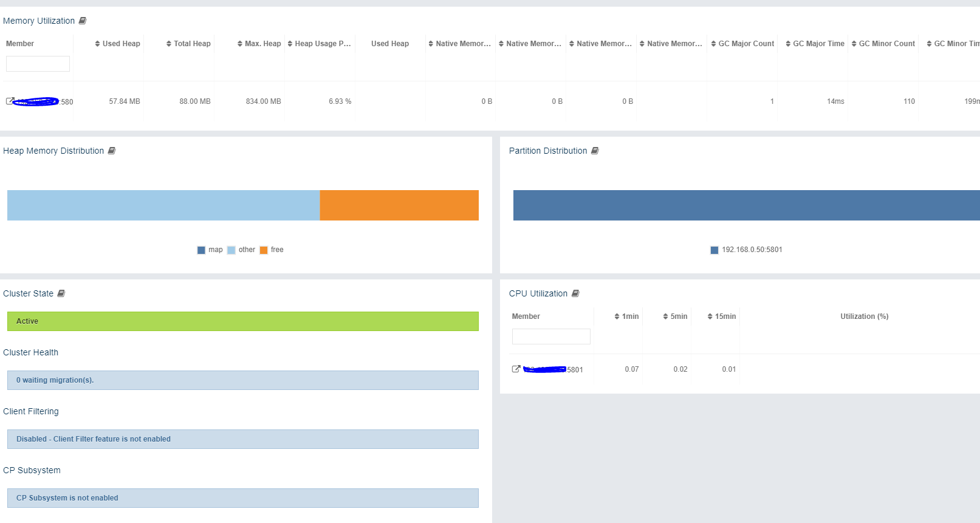This screenshot has width=980, height=523.
Task: Sort by Max. Heap column
Action: point(259,44)
